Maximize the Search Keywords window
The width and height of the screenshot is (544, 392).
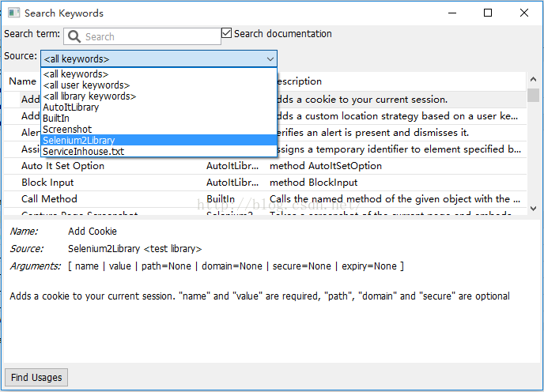[488, 13]
